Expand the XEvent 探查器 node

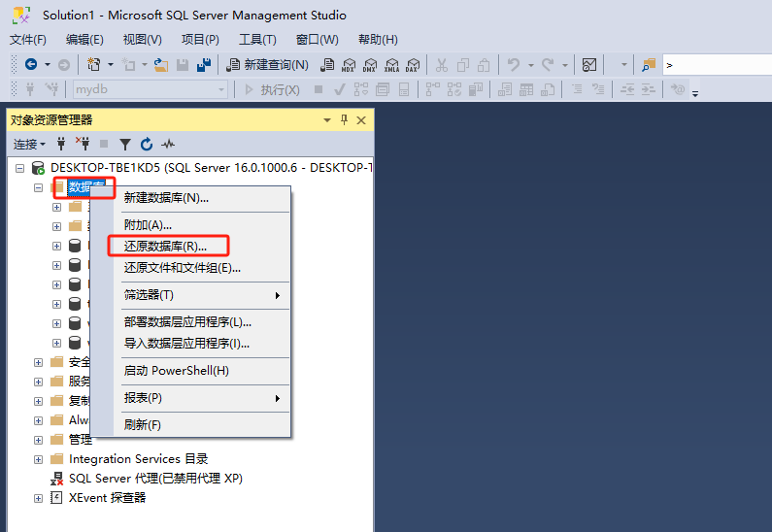click(39, 499)
